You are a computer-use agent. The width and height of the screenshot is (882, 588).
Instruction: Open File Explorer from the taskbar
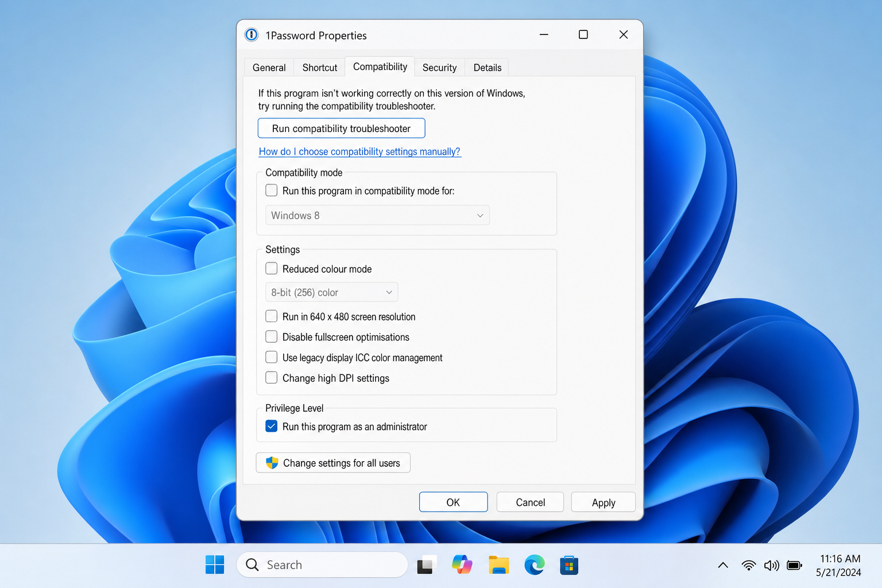[498, 565]
